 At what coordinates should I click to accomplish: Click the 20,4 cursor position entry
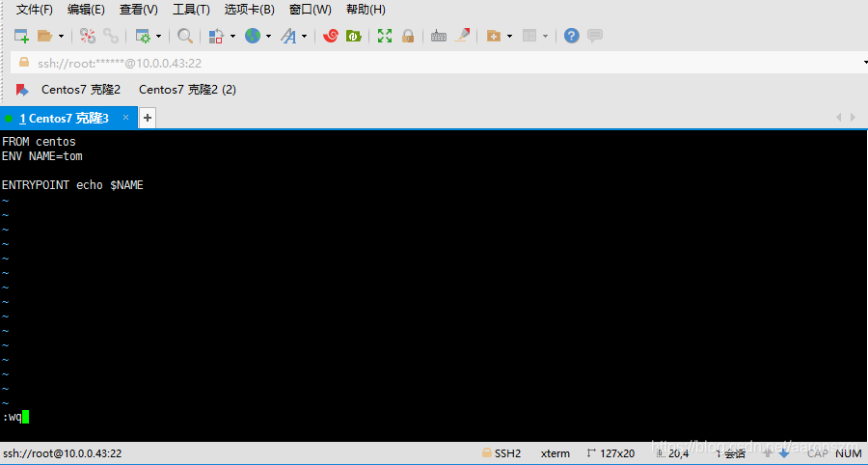tap(672, 454)
